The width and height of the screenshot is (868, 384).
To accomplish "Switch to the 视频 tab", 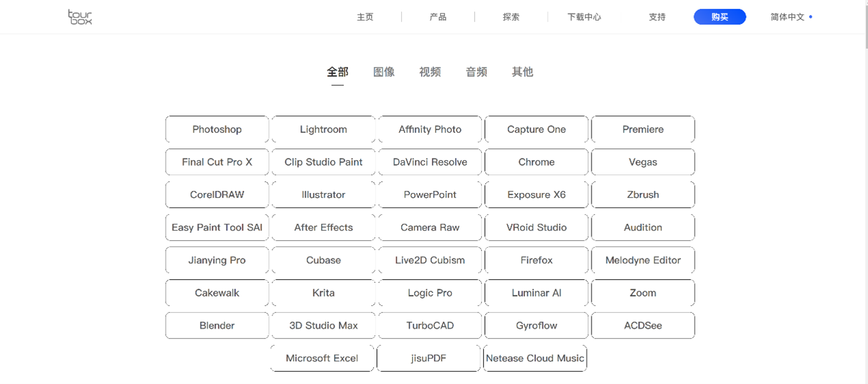I will (430, 72).
